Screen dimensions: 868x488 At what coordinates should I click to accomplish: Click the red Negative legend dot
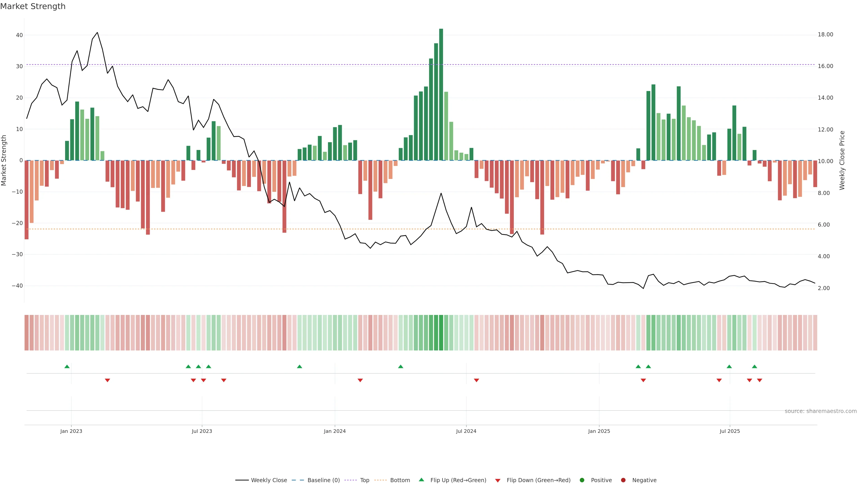point(623,480)
